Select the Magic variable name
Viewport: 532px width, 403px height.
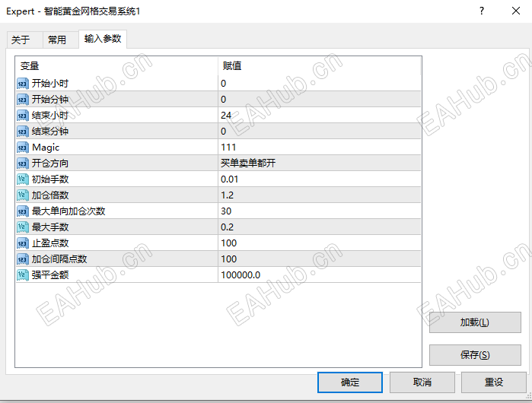(46, 148)
